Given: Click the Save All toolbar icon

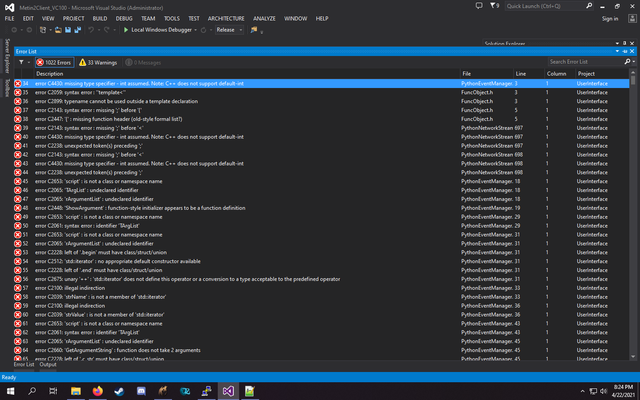Looking at the screenshot, I should pos(77,30).
